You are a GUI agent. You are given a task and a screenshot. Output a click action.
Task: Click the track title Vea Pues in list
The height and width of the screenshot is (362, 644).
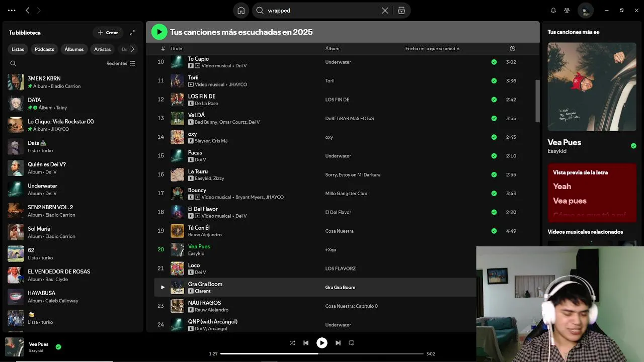point(199,247)
